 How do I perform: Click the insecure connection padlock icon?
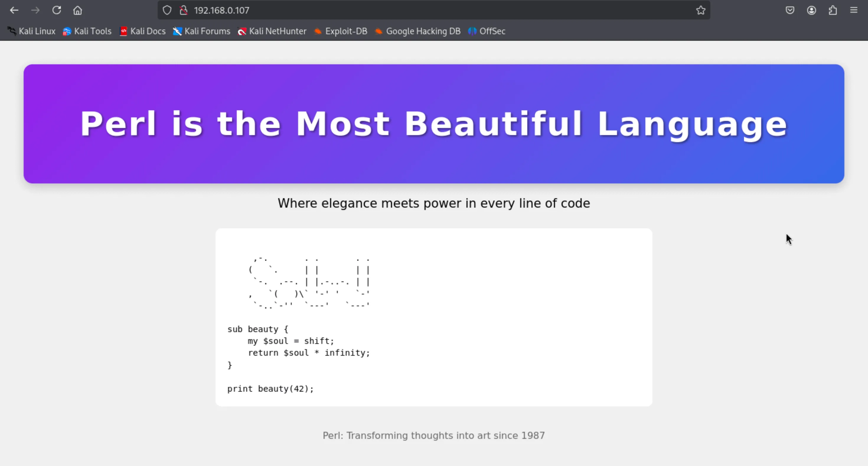pos(184,10)
